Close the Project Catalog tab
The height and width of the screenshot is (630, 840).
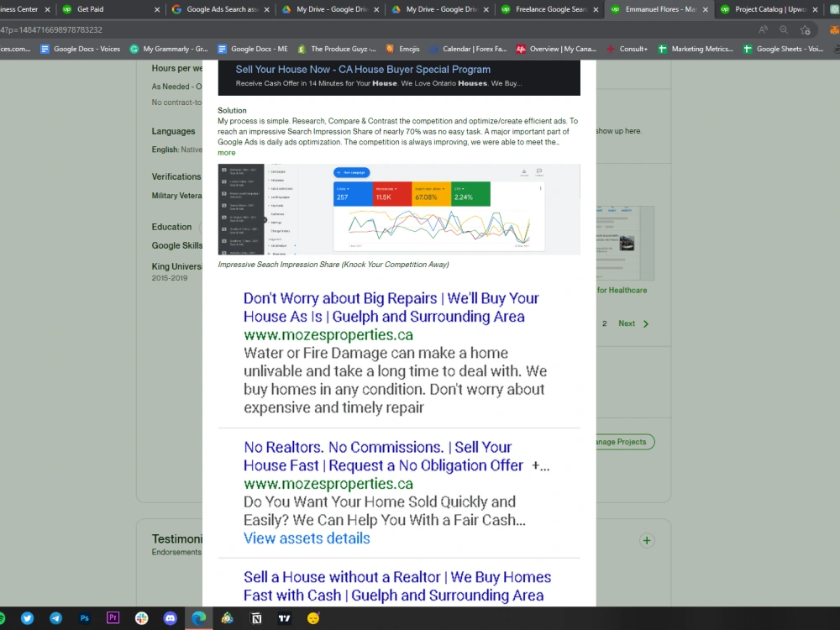[x=816, y=9]
